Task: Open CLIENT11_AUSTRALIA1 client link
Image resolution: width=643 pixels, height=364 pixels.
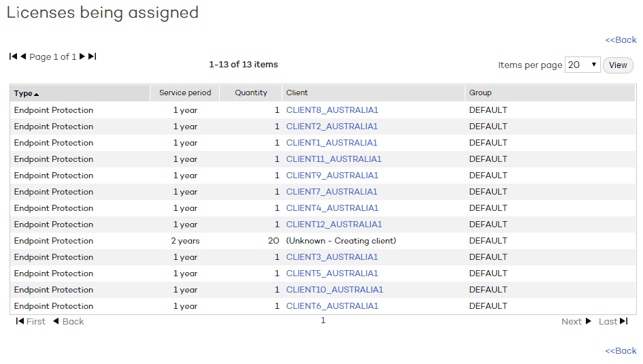Action: pos(334,159)
